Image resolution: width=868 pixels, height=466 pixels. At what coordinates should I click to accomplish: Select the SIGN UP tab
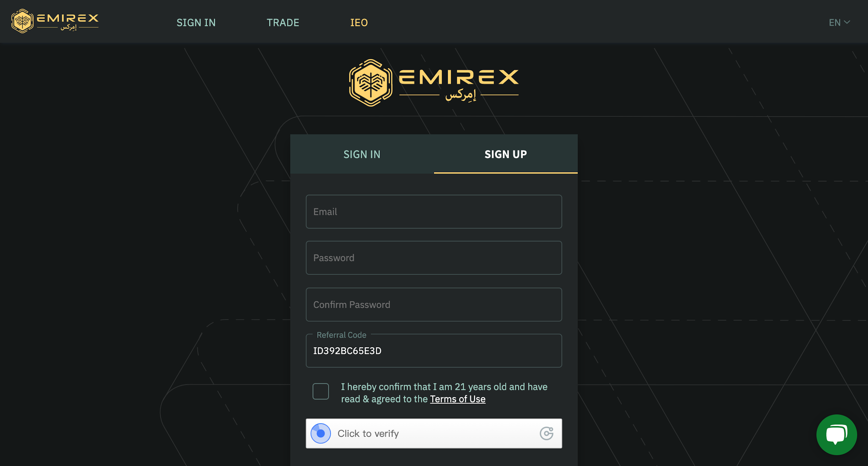pyautogui.click(x=506, y=154)
